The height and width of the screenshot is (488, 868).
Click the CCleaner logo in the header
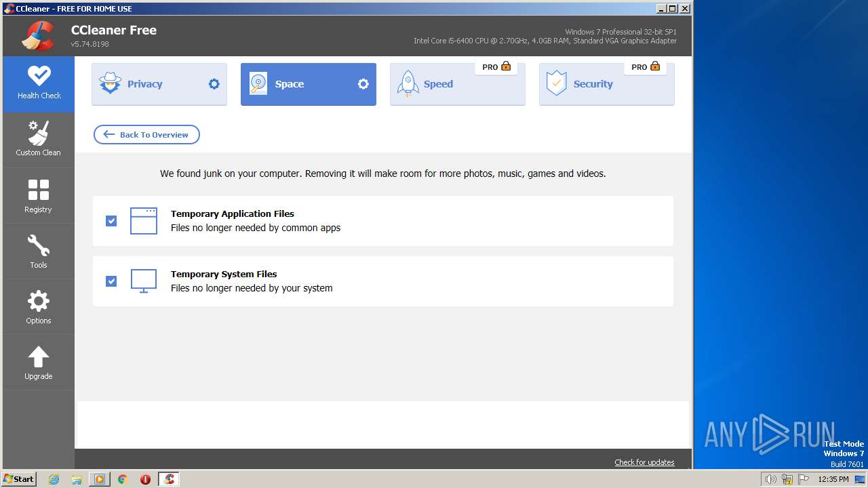[x=38, y=36]
